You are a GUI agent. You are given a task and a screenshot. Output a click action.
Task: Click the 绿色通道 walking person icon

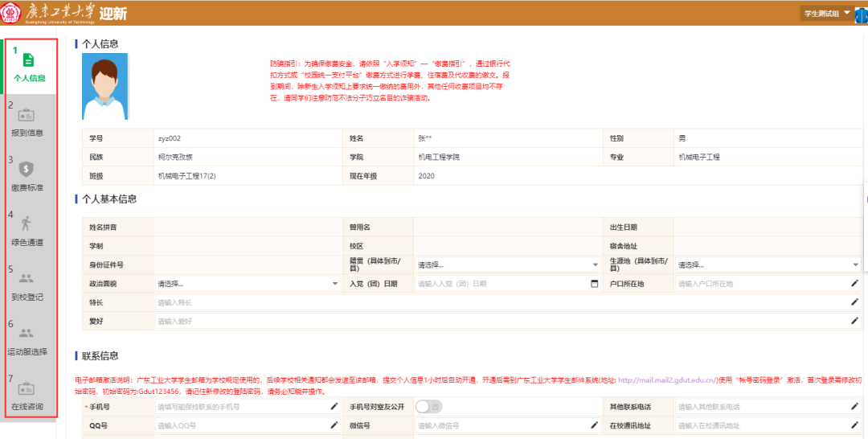coord(26,224)
